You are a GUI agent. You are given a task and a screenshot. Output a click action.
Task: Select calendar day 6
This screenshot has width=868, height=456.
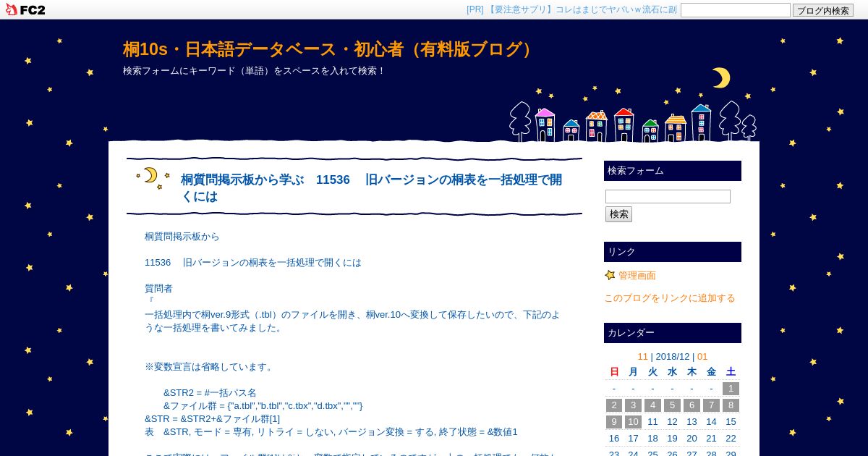point(692,405)
